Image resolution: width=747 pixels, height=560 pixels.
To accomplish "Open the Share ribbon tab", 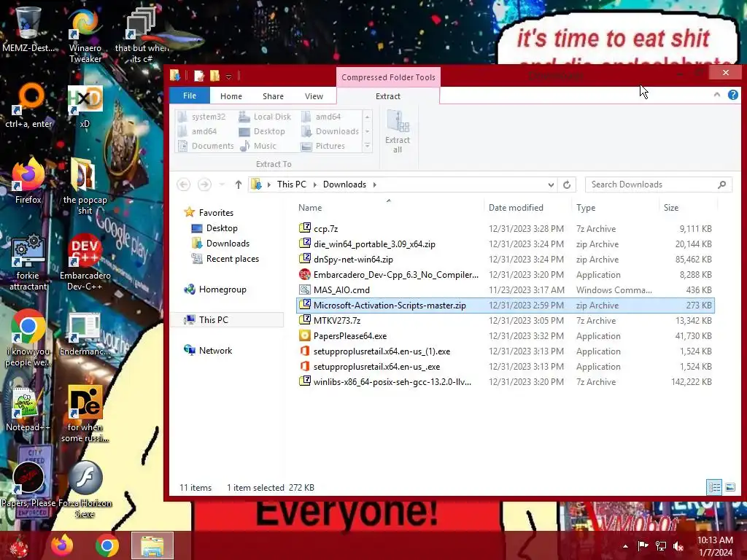I will [273, 96].
